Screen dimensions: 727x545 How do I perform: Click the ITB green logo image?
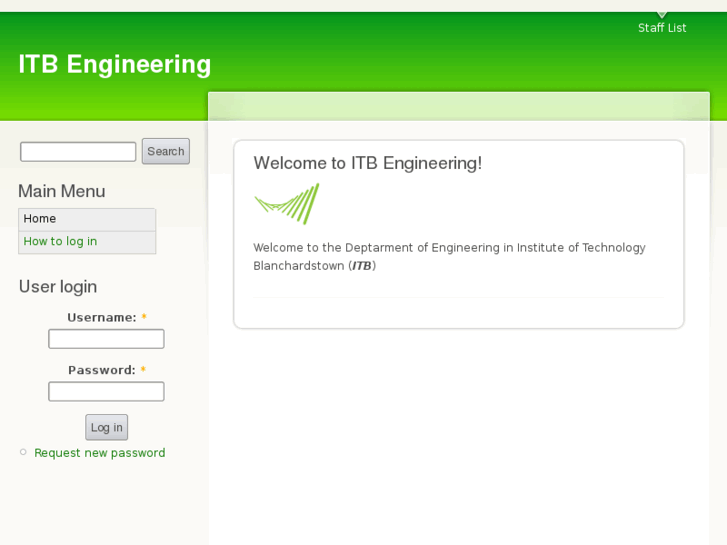287,204
